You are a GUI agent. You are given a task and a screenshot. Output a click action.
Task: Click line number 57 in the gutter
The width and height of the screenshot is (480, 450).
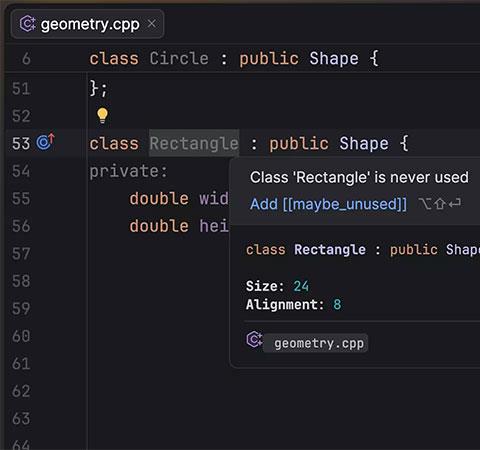(21, 254)
